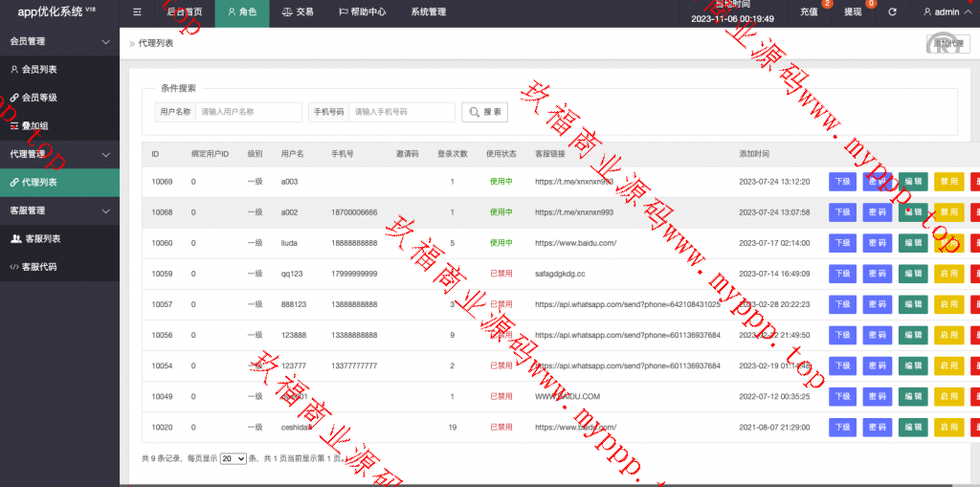
Task: Click the search magnifier 搜索 button
Action: coord(485,112)
